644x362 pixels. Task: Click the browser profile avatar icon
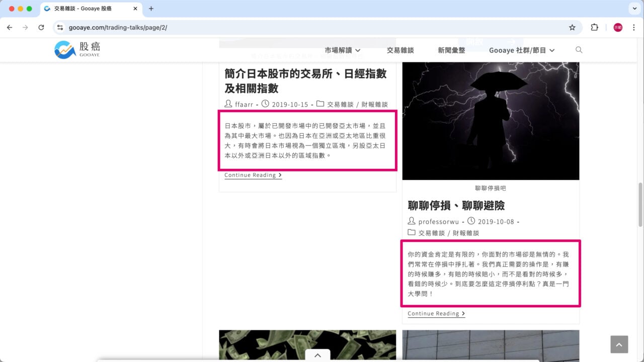617,27
